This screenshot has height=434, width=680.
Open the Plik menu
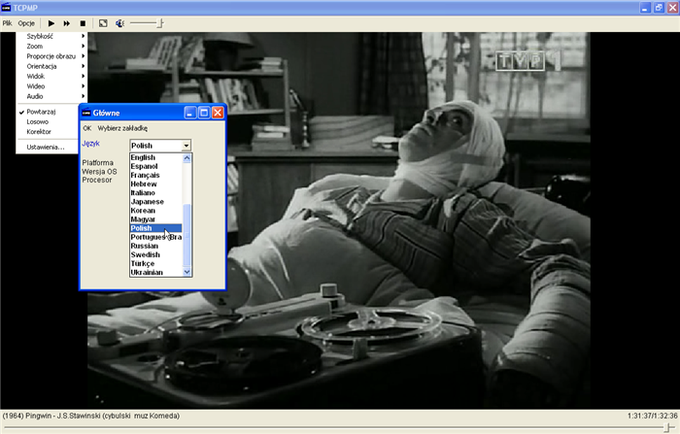[7, 23]
